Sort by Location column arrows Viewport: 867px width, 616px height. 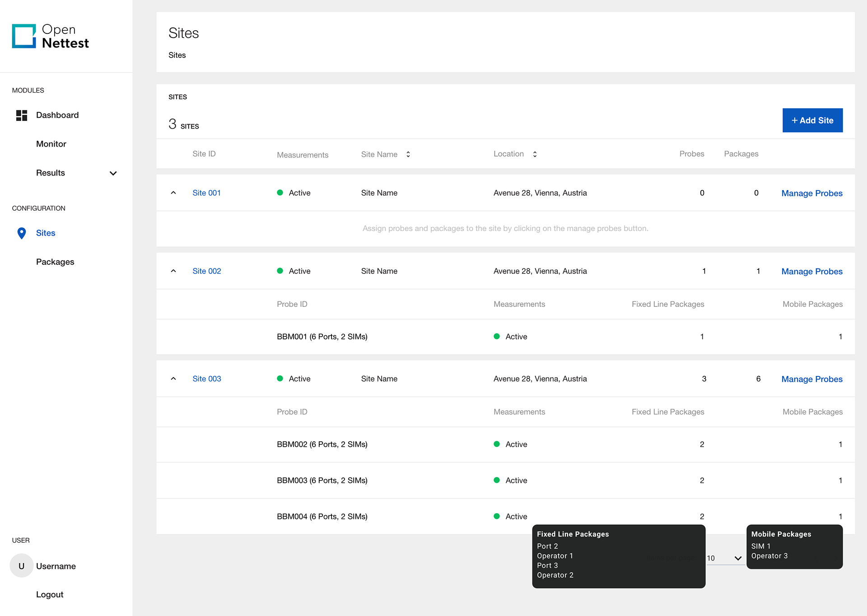pyautogui.click(x=535, y=154)
